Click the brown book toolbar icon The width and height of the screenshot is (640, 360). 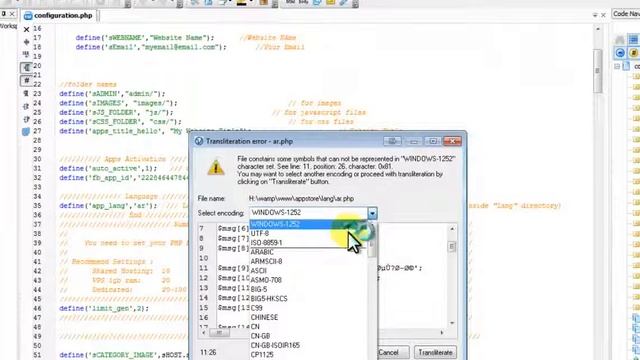click(264, 3)
